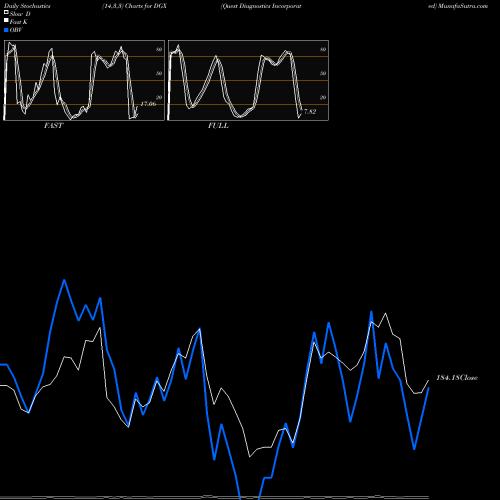
Task: Click the 20 level label in FULL chart
Action: (x=323, y=97)
